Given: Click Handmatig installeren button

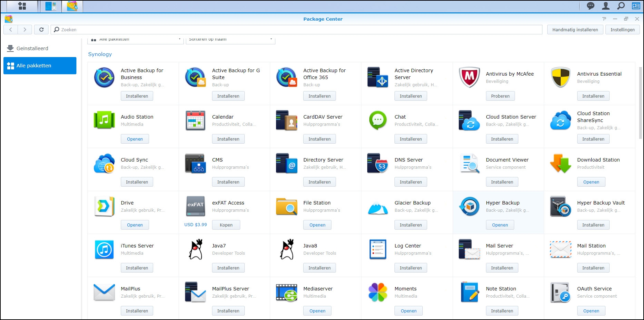Looking at the screenshot, I should (575, 30).
